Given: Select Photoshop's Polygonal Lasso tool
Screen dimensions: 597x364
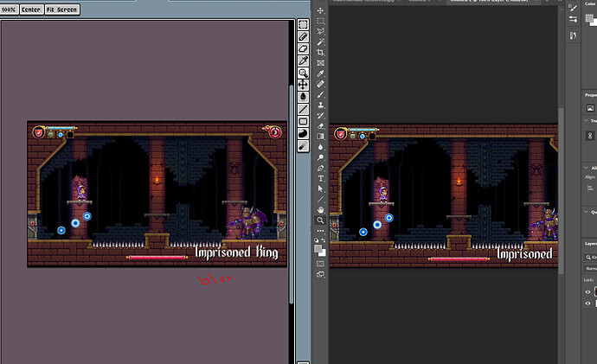Looking at the screenshot, I should click(321, 31).
